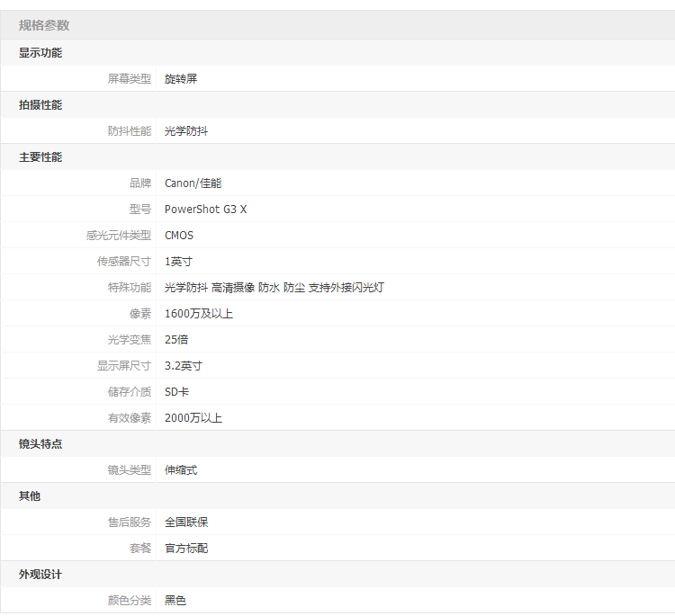Image resolution: width=675 pixels, height=616 pixels.
Task: Select the 其他 section heading
Action: [x=30, y=496]
